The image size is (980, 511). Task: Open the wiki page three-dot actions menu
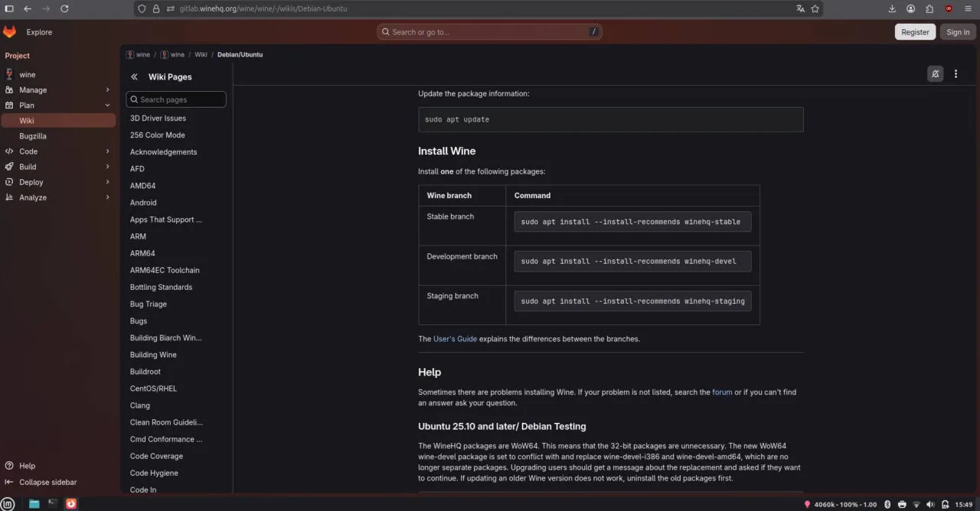pos(955,73)
